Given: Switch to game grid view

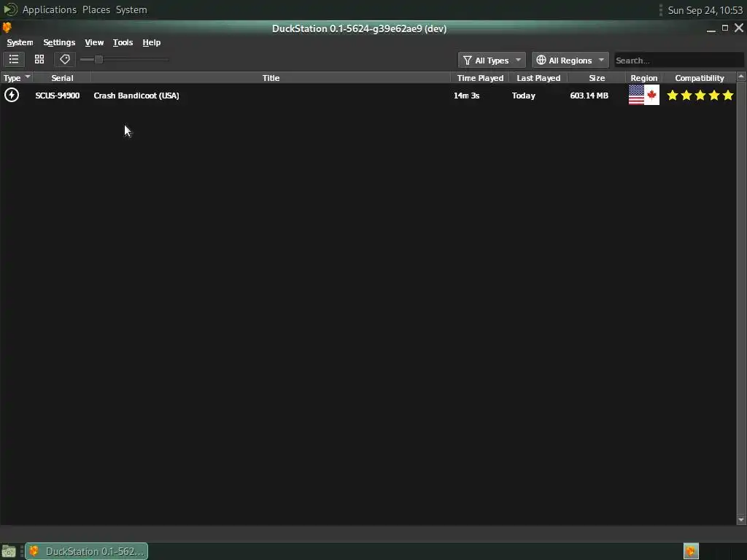Looking at the screenshot, I should point(39,60).
